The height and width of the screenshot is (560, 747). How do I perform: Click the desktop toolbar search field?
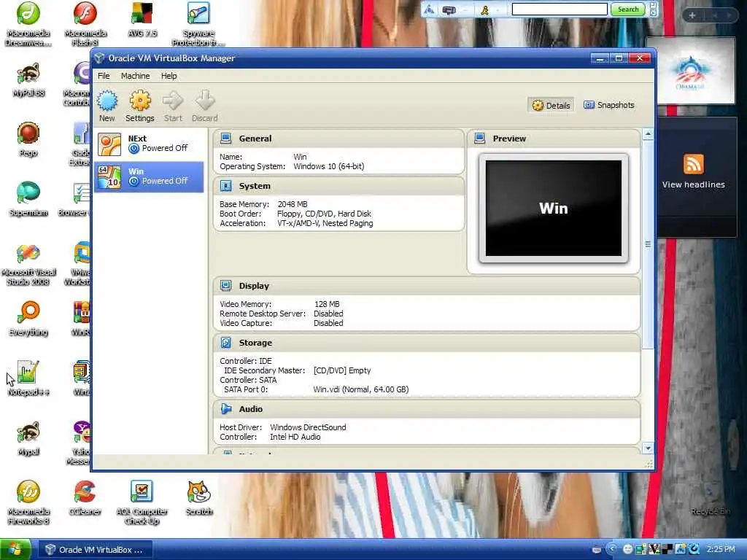[560, 9]
